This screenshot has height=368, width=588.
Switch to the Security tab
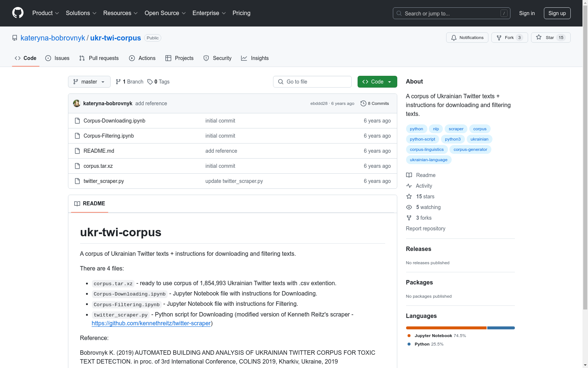(x=218, y=58)
